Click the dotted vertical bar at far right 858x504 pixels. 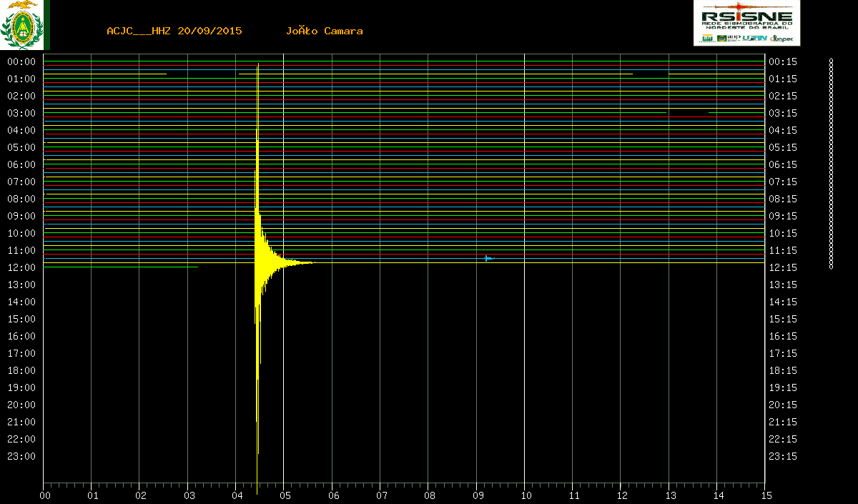coord(831,164)
